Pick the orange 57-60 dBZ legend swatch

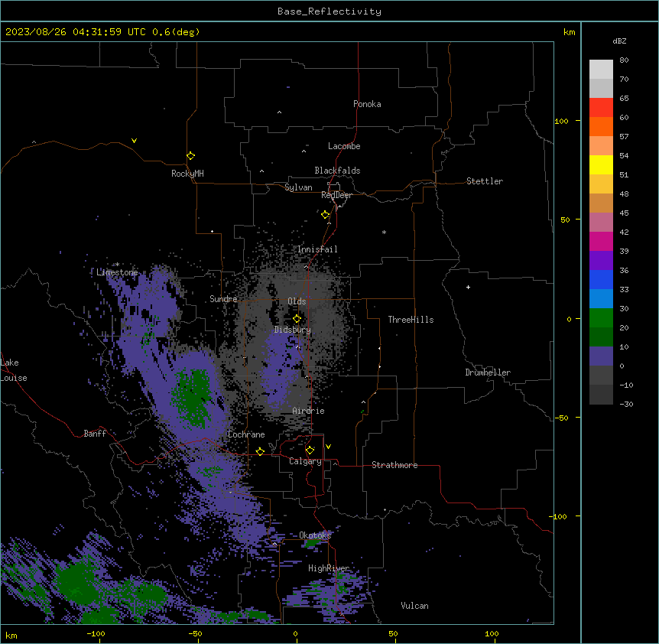pos(601,126)
